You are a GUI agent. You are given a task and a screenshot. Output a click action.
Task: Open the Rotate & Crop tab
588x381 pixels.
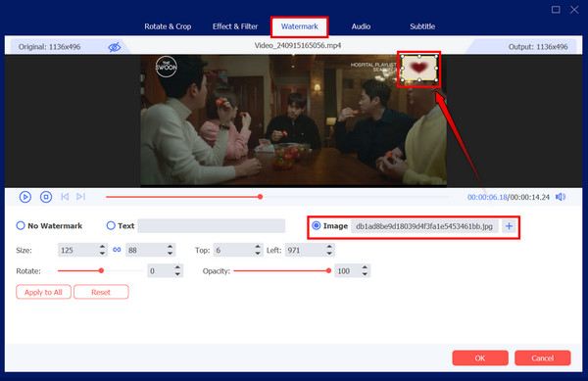pyautogui.click(x=168, y=26)
